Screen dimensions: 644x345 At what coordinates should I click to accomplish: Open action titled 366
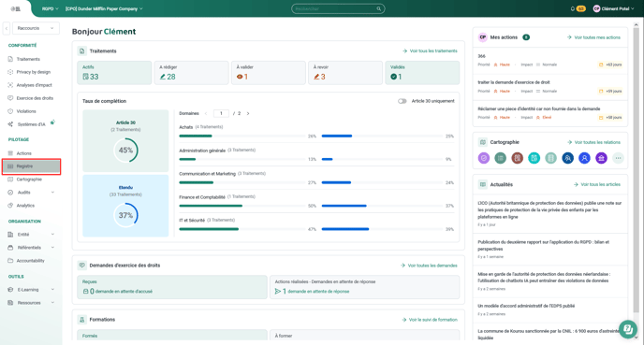[x=550, y=60]
